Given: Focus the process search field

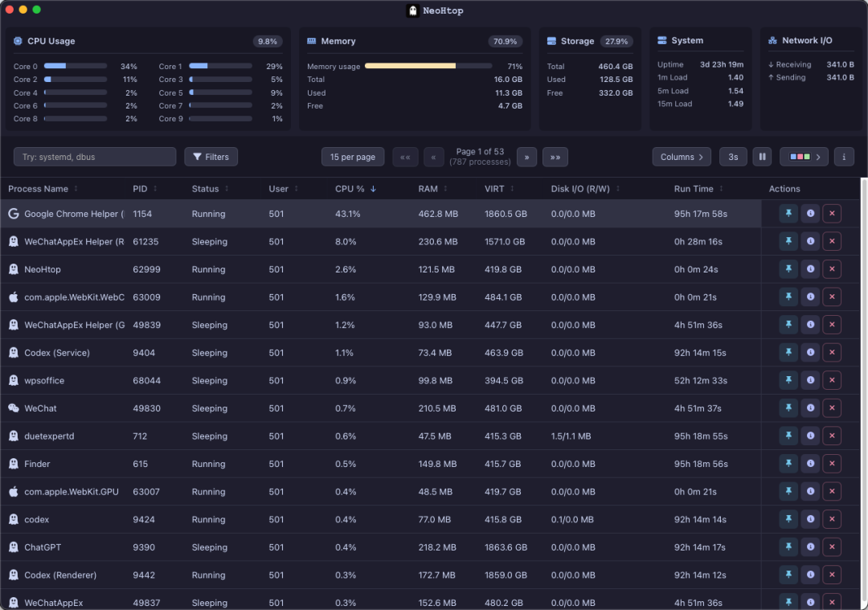Looking at the screenshot, I should pyautogui.click(x=95, y=157).
